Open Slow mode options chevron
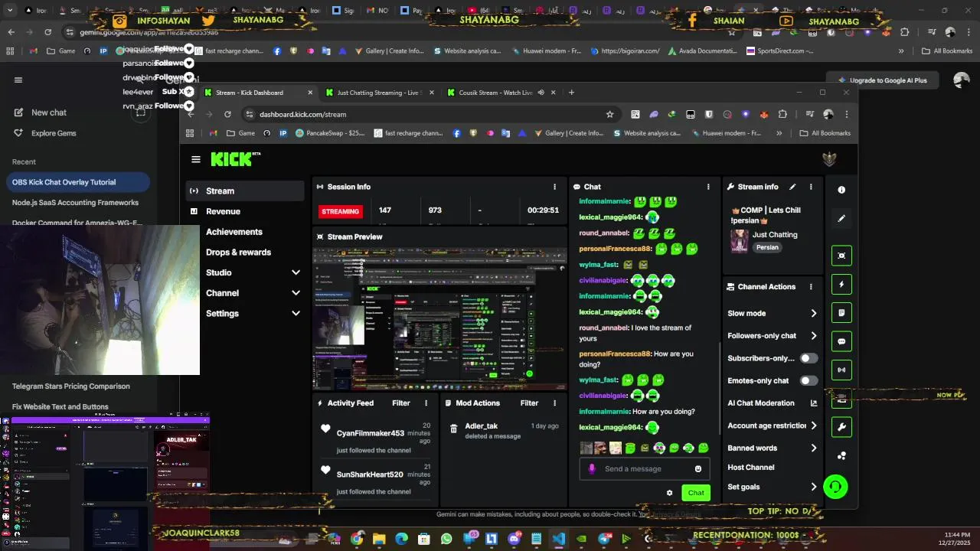The image size is (980, 551). pyautogui.click(x=814, y=314)
